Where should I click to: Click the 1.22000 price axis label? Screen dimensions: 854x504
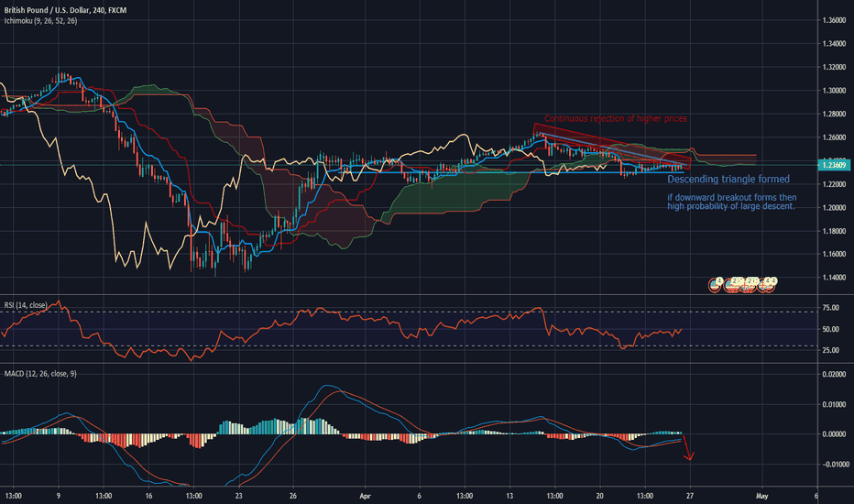pos(834,184)
